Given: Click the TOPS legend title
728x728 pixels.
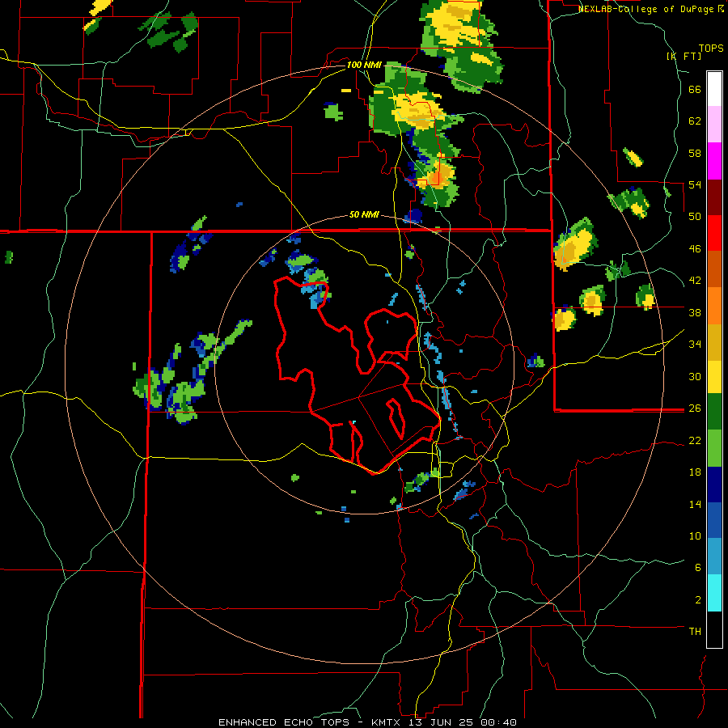Looking at the screenshot, I should (x=711, y=48).
